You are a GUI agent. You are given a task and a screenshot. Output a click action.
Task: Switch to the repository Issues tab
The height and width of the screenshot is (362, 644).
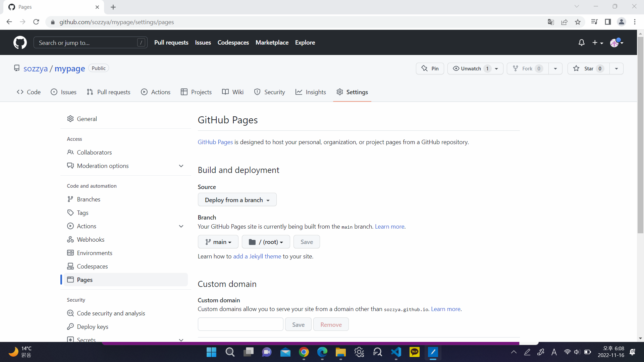click(64, 92)
